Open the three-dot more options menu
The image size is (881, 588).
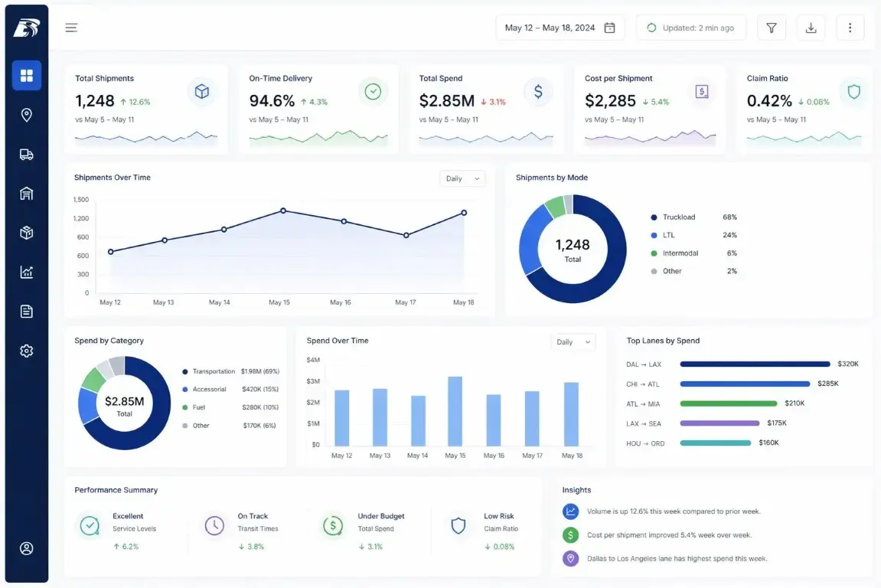point(850,28)
